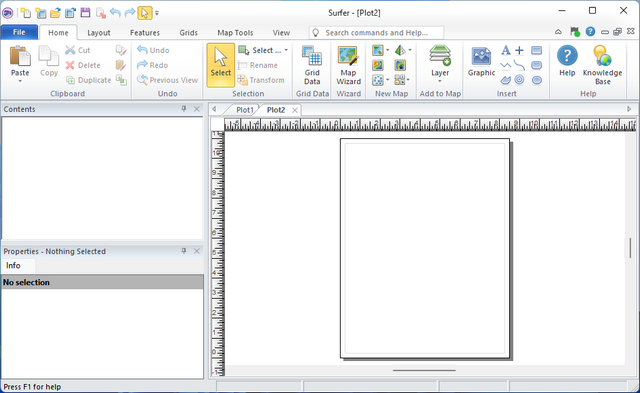This screenshot has height=393, width=640.
Task: Expand the Paste dropdown arrow
Action: pyautogui.click(x=20, y=81)
